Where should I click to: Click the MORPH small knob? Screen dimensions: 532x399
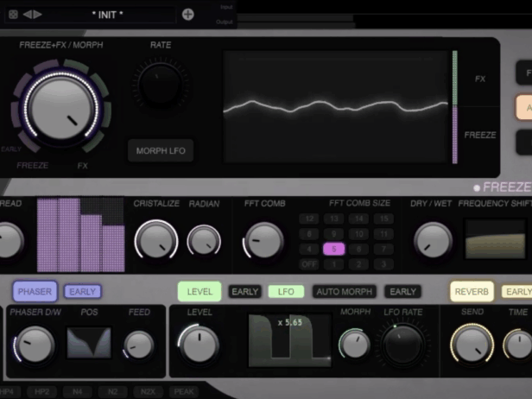pyautogui.click(x=355, y=344)
